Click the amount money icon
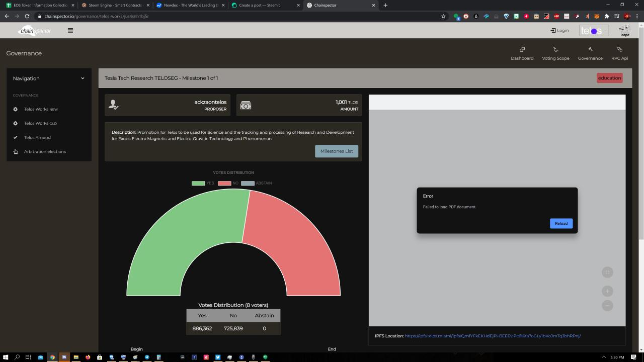Viewport: 644px width, 362px height. pos(246,105)
